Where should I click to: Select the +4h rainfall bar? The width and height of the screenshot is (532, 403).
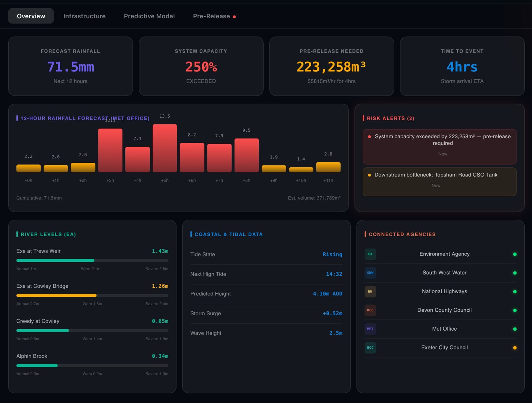138,159
